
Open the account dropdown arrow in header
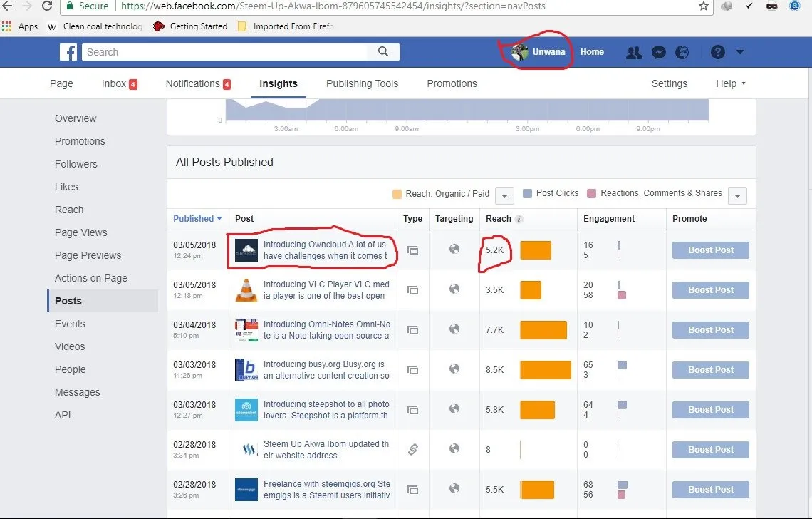click(x=740, y=52)
